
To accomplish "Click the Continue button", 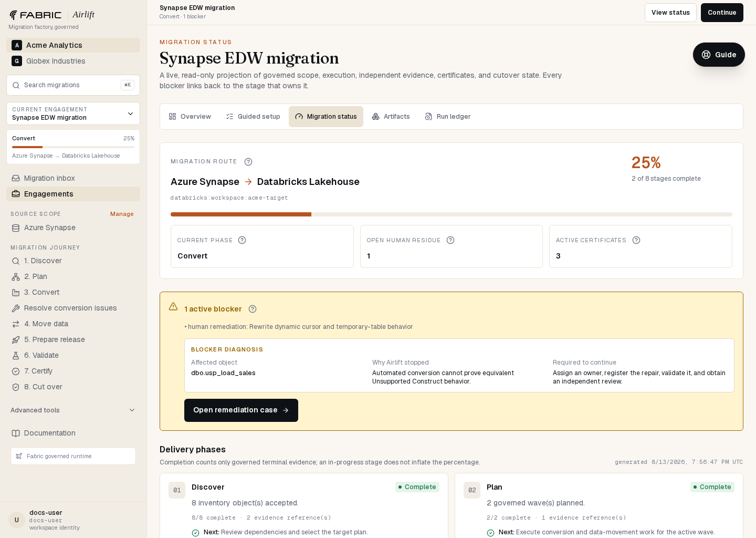I will (x=722, y=13).
